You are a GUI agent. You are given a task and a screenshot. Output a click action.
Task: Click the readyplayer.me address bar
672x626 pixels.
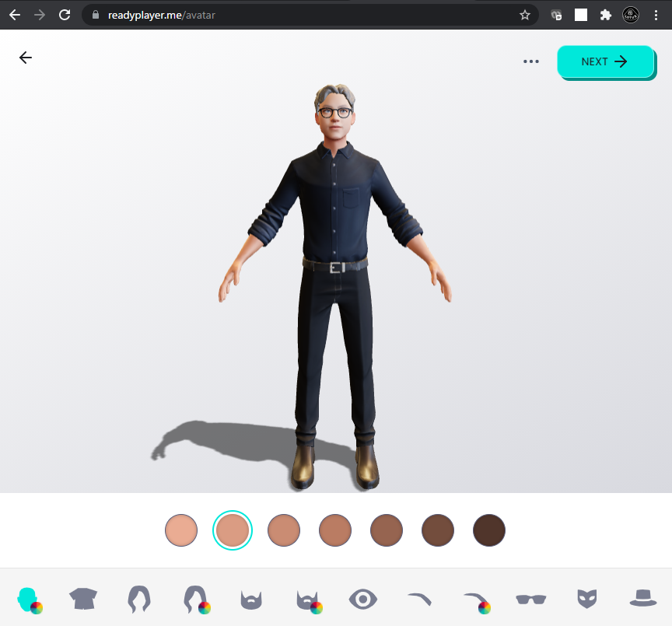303,15
